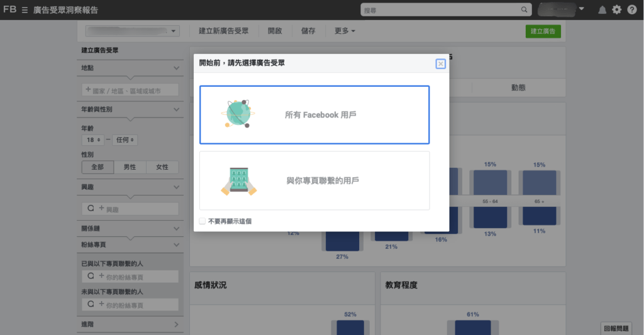Choose 所有 Facebook 用戶 option
644x335 pixels.
pos(314,115)
